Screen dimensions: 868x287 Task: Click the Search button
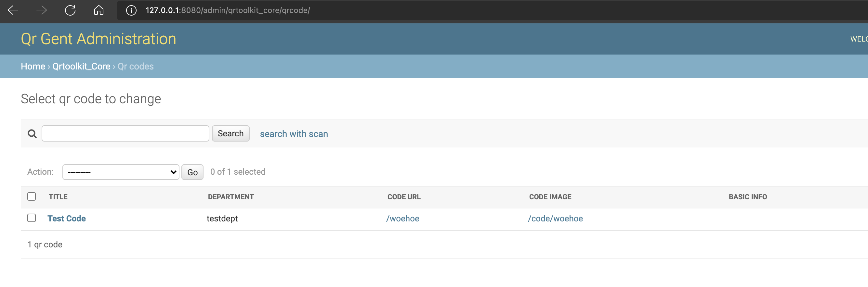230,133
